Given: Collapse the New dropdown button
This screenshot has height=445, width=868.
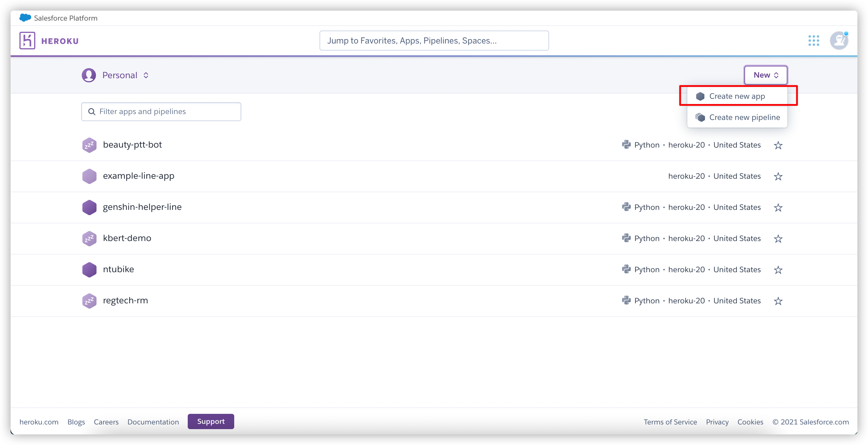Looking at the screenshot, I should click(766, 75).
